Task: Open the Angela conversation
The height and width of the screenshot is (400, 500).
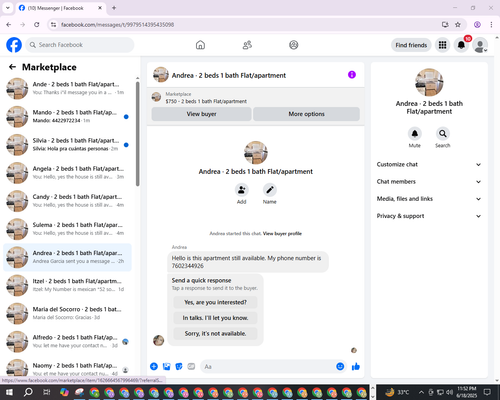Action: (x=68, y=173)
